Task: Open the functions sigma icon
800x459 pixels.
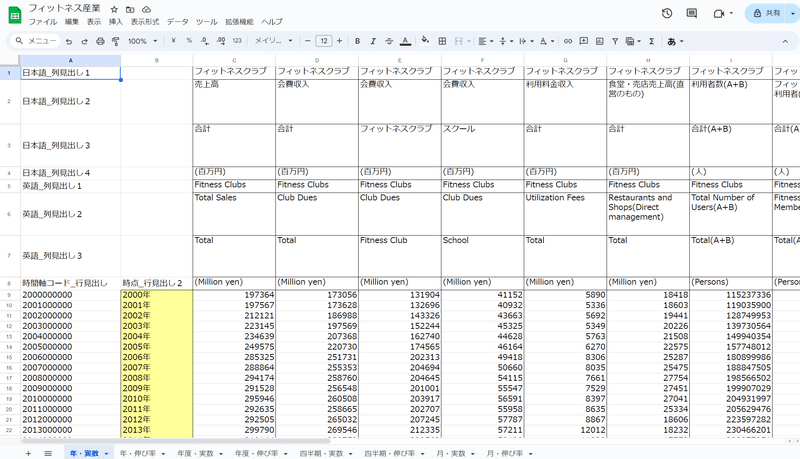Action: pos(651,41)
